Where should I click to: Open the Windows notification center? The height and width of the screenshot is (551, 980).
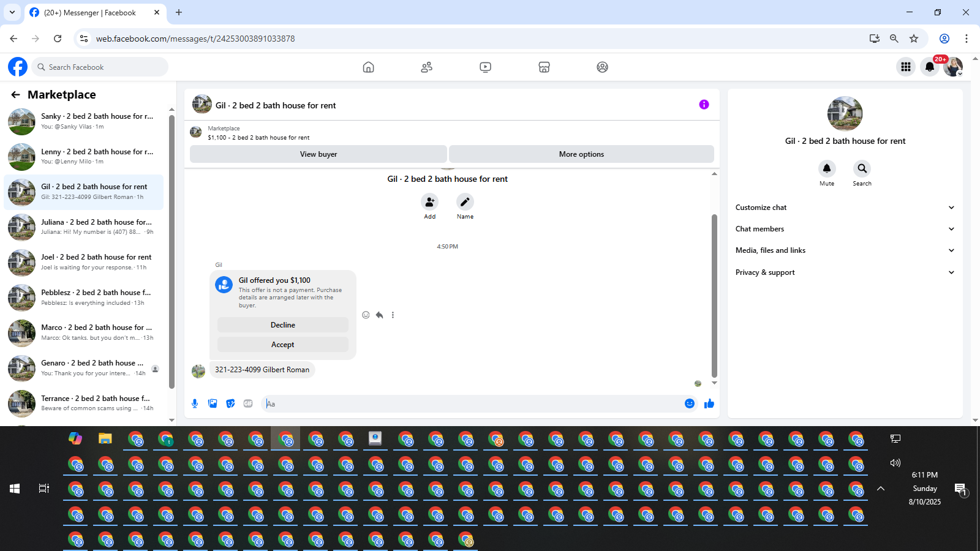click(x=960, y=489)
